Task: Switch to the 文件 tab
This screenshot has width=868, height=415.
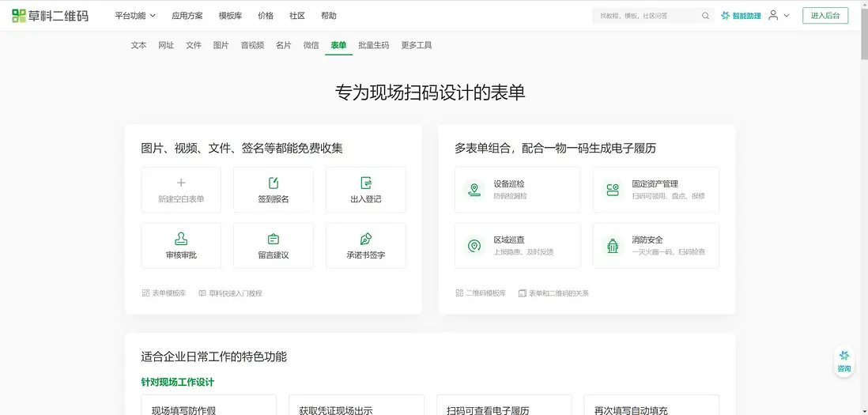Action: tap(194, 45)
